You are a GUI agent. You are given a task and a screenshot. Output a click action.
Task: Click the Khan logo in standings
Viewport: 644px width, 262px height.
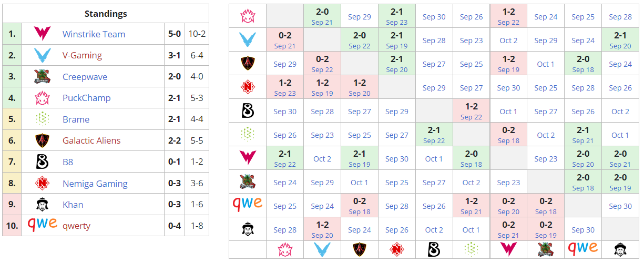point(42,205)
